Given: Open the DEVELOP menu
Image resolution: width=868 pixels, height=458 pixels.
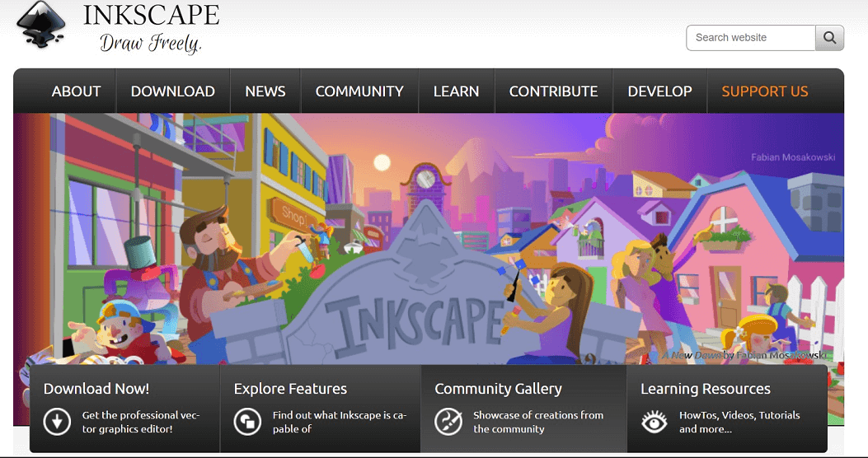Looking at the screenshot, I should pyautogui.click(x=659, y=91).
